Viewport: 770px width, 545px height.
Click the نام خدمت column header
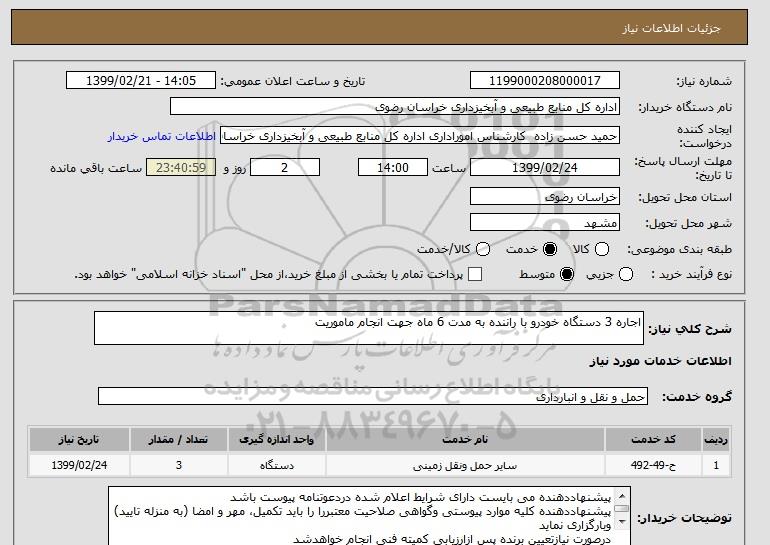coord(465,439)
